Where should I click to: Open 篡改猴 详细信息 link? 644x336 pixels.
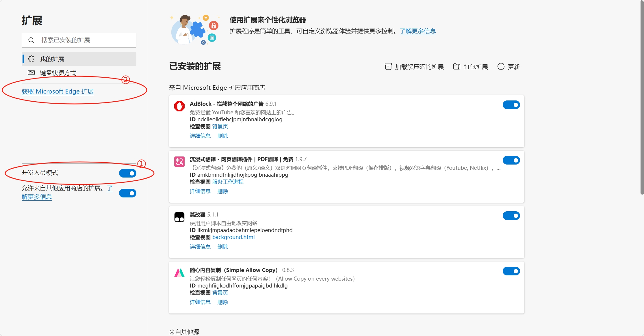[x=200, y=247]
